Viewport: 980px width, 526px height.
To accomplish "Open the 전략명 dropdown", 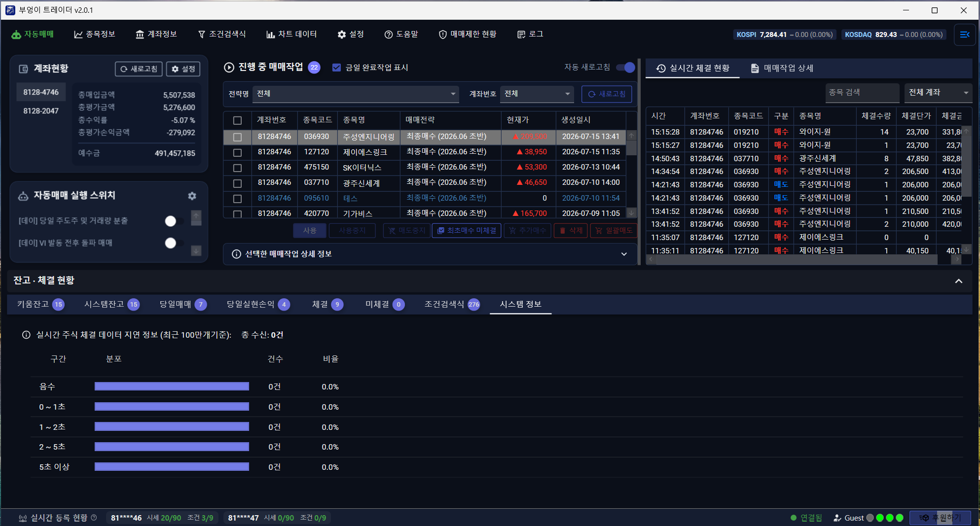I will tap(356, 94).
